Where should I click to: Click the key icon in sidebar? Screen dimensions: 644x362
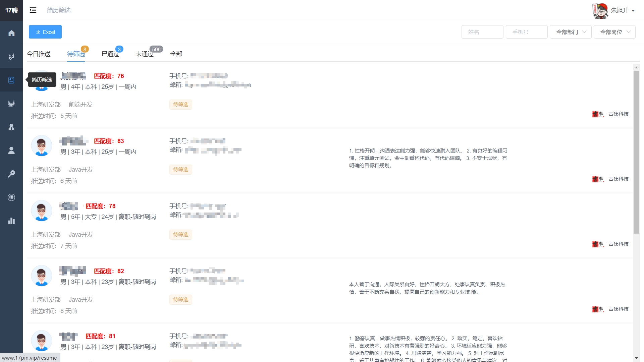coord(11,174)
